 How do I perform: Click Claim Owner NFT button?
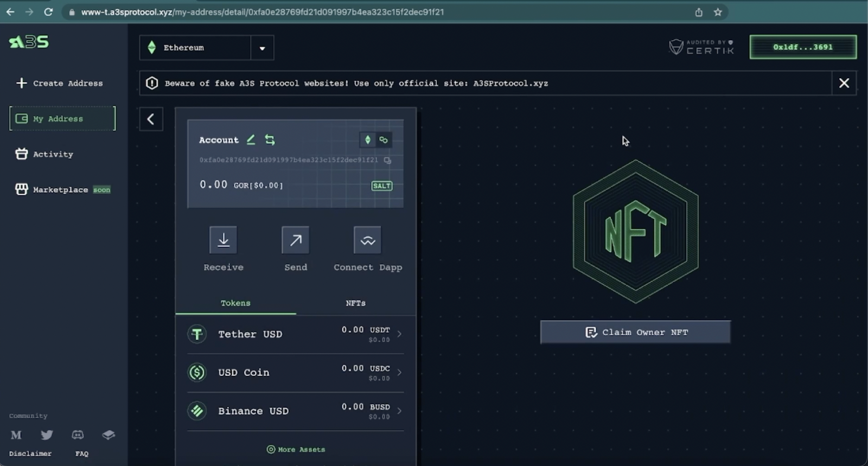click(635, 332)
